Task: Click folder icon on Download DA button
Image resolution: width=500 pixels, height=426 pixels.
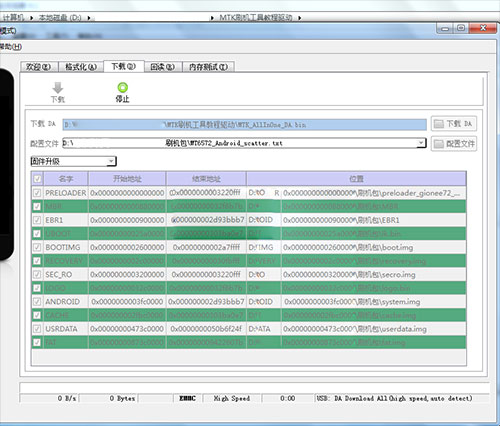Action: click(439, 124)
